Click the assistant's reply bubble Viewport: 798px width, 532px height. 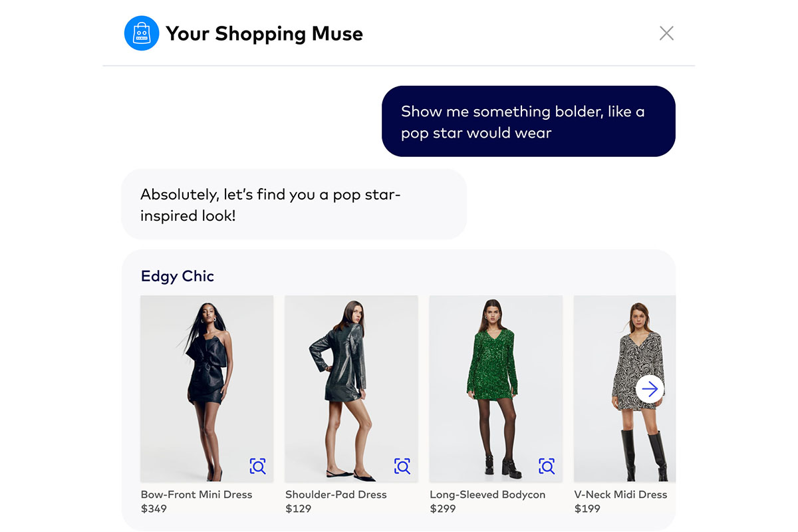[293, 203]
